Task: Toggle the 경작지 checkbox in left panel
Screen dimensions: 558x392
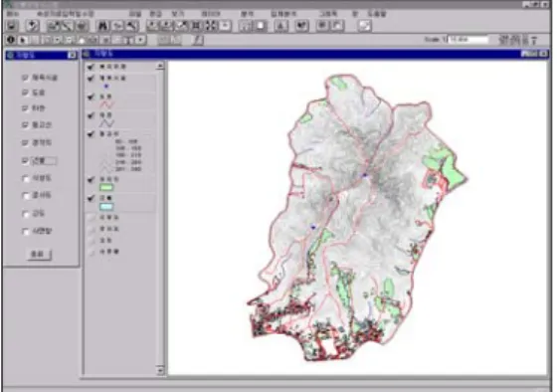Action: point(25,142)
